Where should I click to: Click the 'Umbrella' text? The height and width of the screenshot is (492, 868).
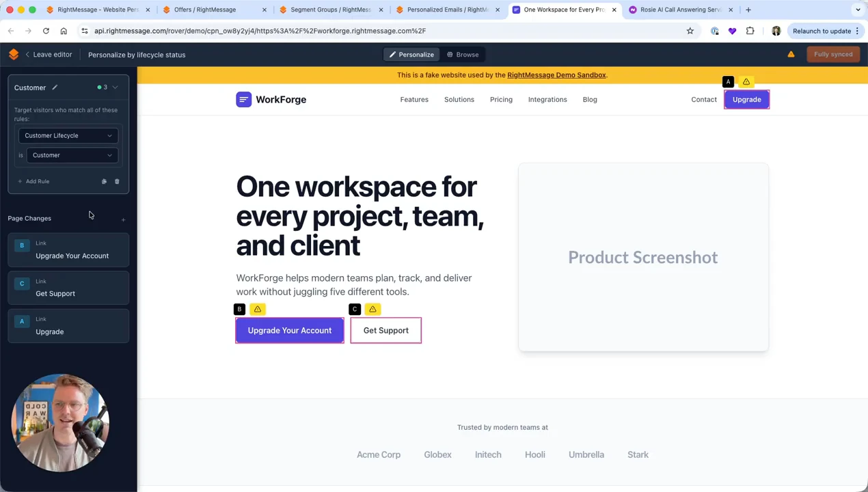click(x=586, y=455)
